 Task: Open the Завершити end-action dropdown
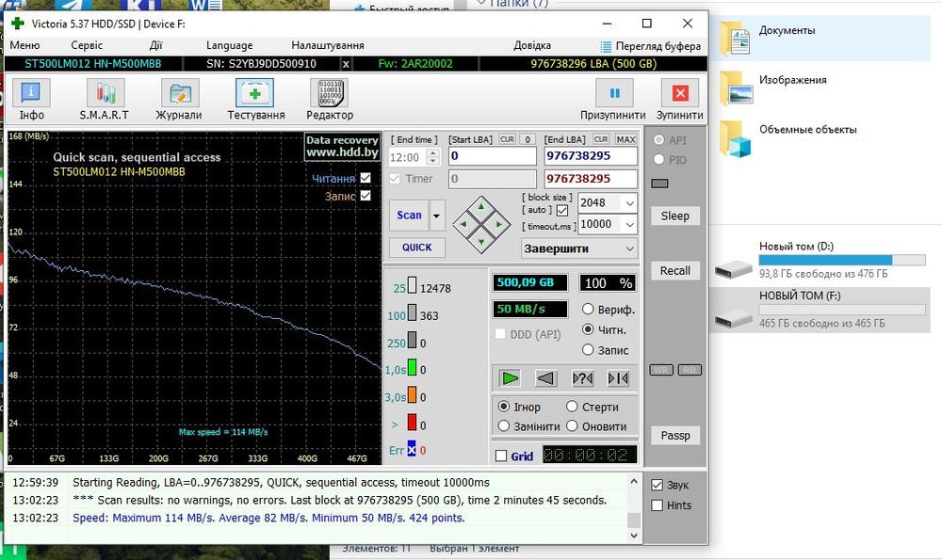coord(628,248)
